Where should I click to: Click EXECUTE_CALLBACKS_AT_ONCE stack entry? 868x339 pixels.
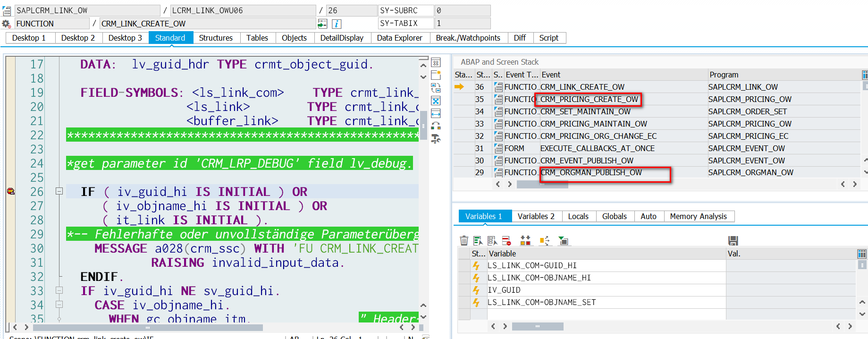tap(598, 148)
